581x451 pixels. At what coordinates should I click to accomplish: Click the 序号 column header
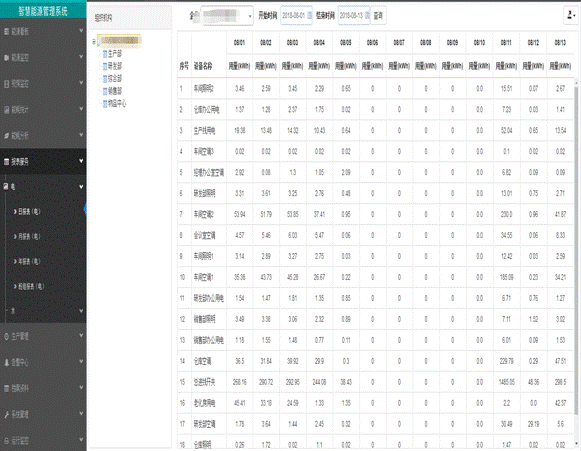pos(184,66)
